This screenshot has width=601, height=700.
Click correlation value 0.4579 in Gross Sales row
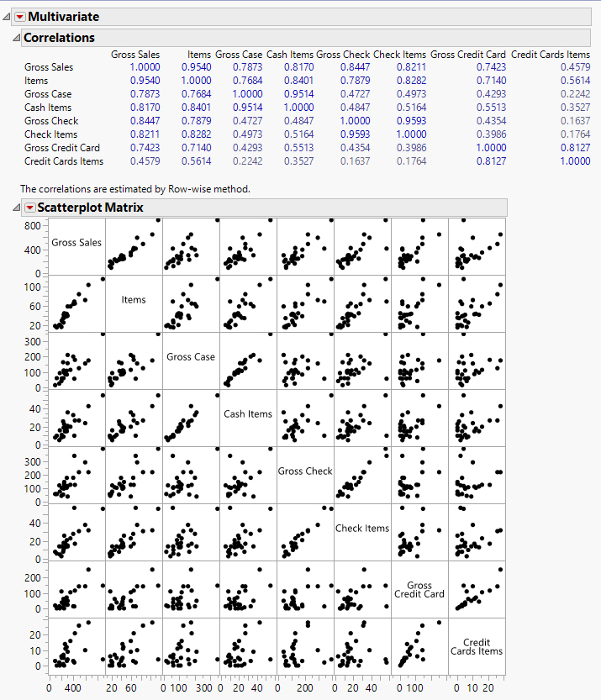point(575,67)
